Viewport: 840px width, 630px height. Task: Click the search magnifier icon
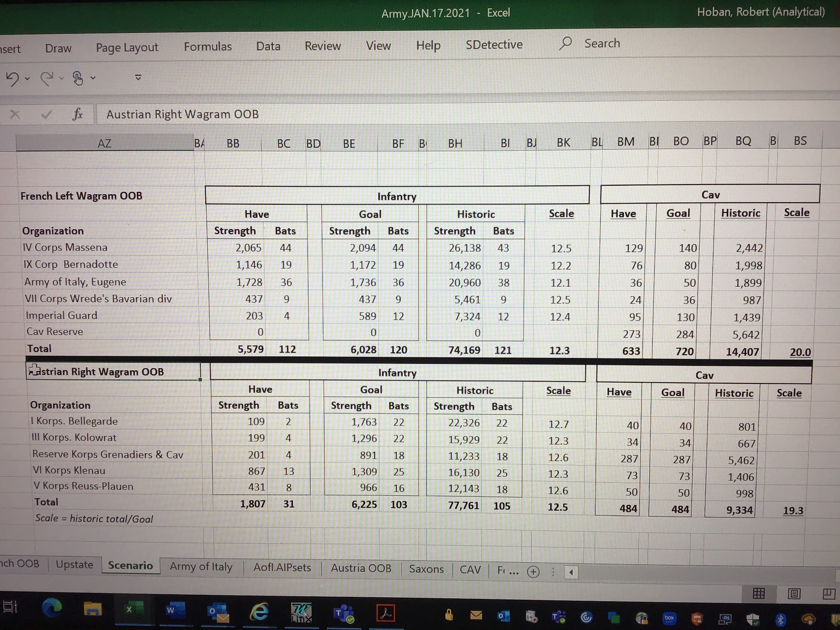click(565, 43)
